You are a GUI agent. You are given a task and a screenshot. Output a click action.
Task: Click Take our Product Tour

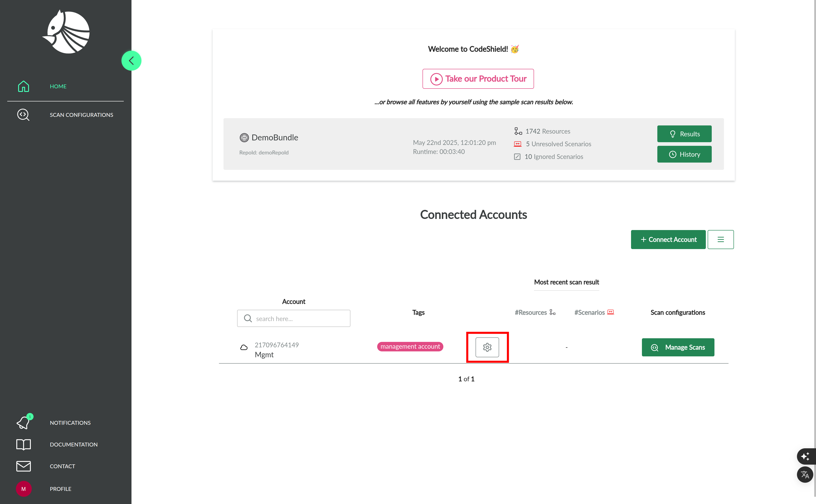click(478, 79)
